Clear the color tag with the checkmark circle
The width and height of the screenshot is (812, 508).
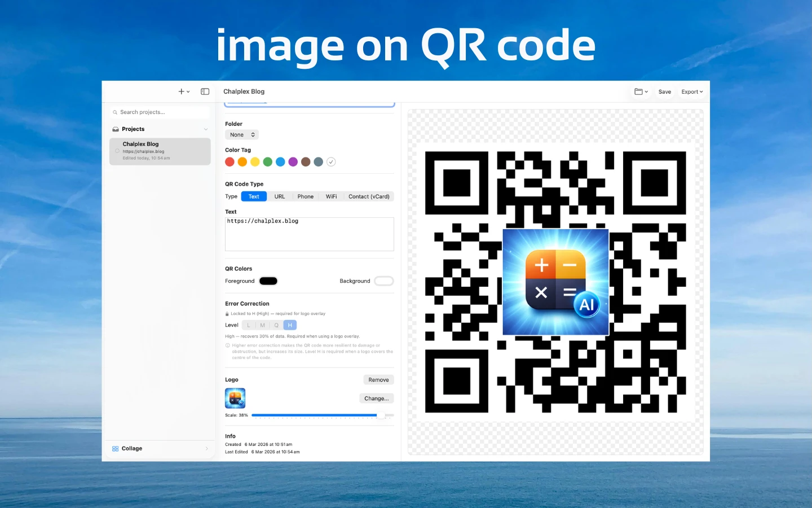pos(331,161)
